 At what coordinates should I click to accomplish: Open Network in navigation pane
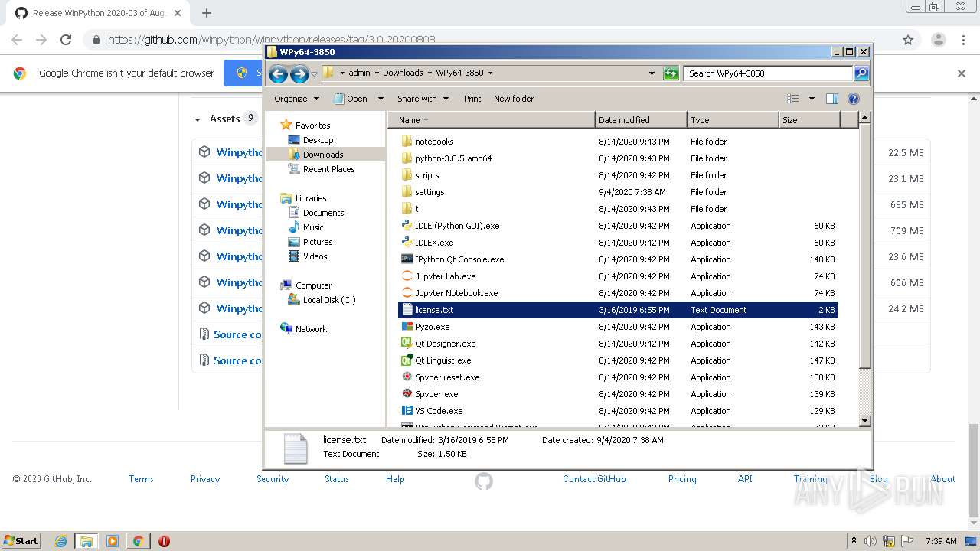click(x=304, y=329)
